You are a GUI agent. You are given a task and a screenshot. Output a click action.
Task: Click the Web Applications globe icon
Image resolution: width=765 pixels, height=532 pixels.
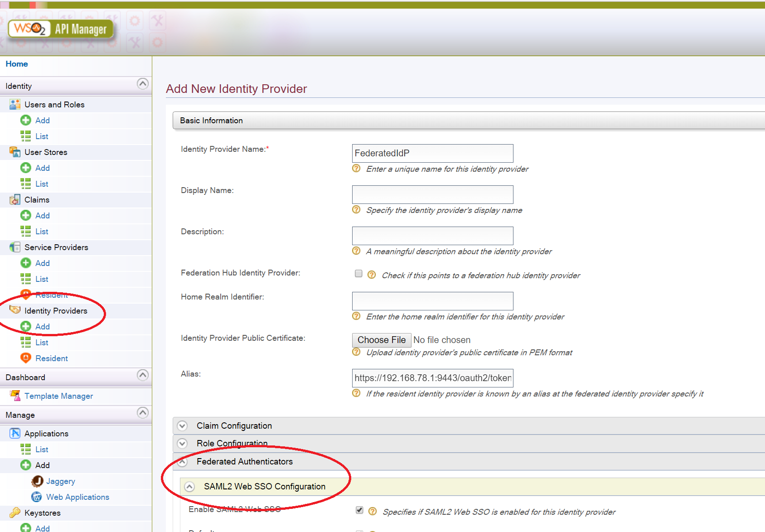(37, 497)
